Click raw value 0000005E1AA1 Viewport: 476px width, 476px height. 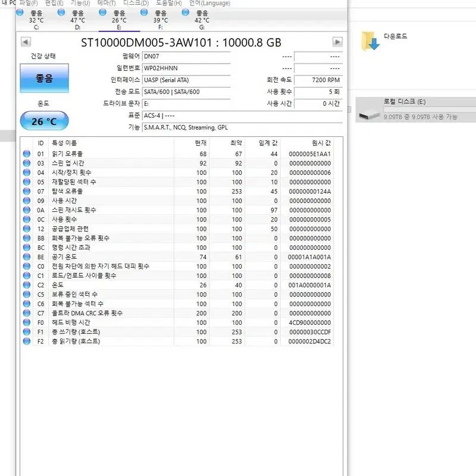pos(309,154)
